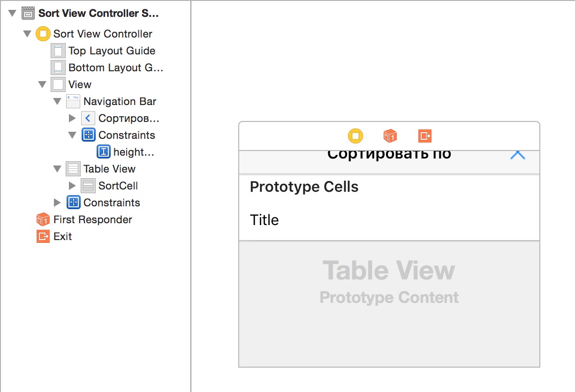Click the Exit icon in the scene dock
The width and height of the screenshot is (575, 392).
point(425,136)
